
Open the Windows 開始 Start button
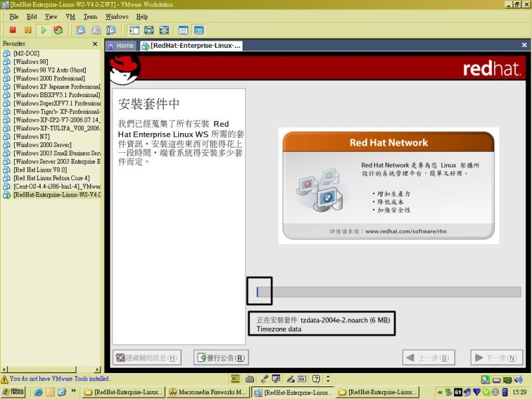click(13, 392)
